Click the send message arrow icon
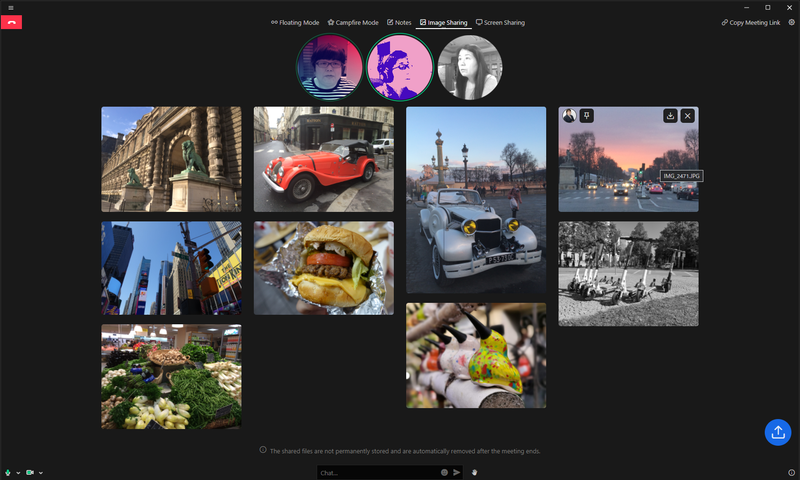 (457, 472)
